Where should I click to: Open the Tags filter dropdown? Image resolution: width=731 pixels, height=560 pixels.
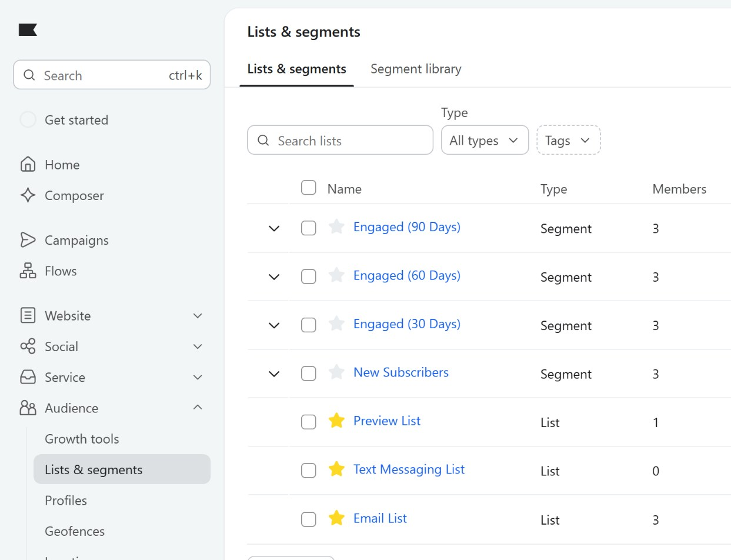click(568, 140)
